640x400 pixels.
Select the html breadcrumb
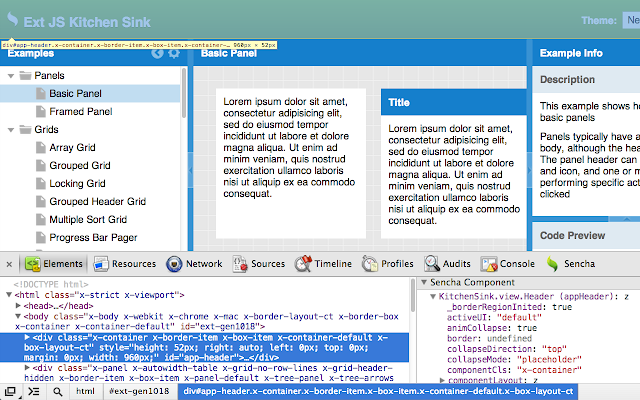click(x=85, y=391)
